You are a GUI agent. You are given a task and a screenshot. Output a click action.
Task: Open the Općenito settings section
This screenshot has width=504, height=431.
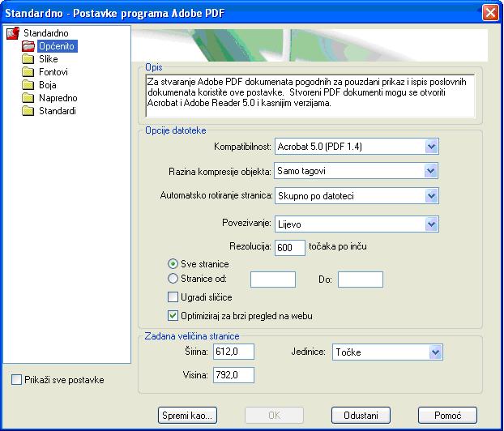(x=58, y=46)
